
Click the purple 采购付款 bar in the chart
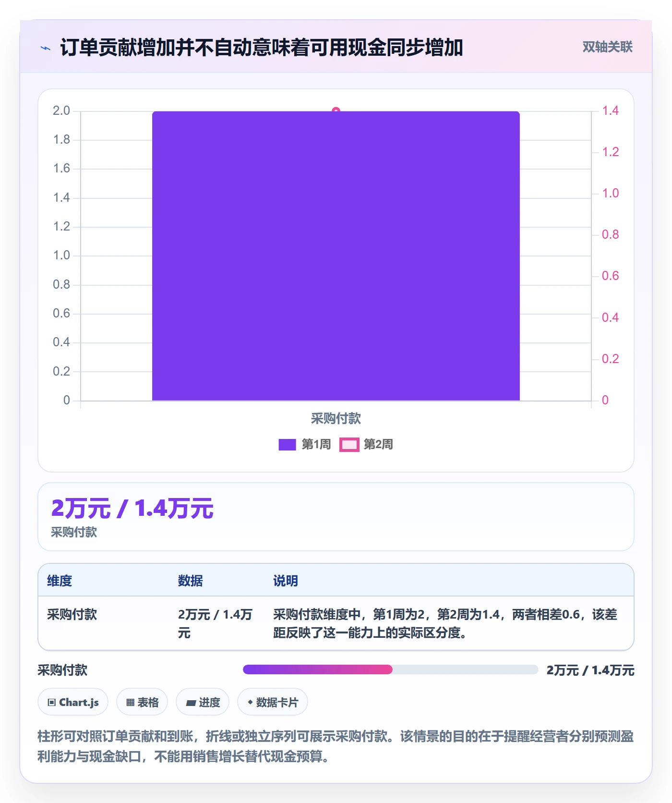coord(336,255)
